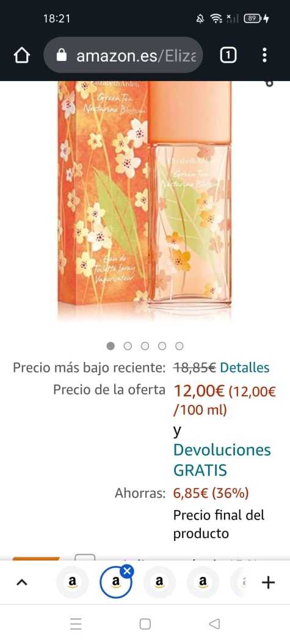Screen dimensions: 290x644
Task: Switch to the first Amazon tab
Action: coord(73,582)
